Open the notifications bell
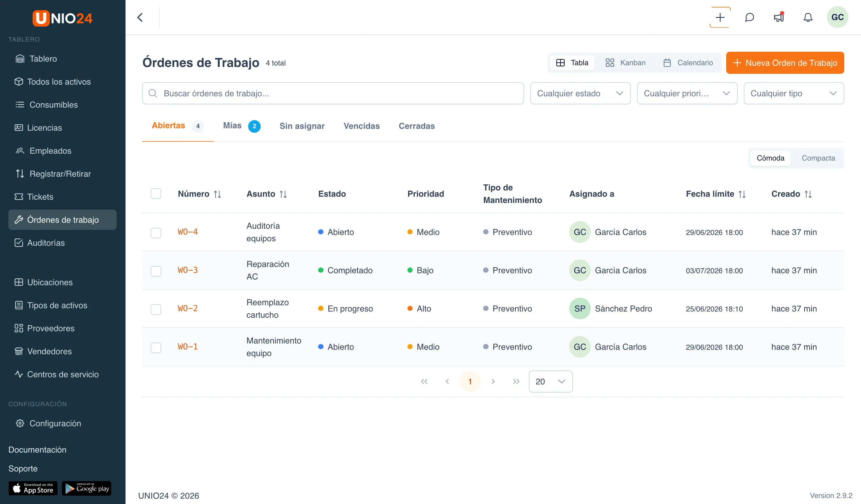The height and width of the screenshot is (504, 861). point(808,17)
